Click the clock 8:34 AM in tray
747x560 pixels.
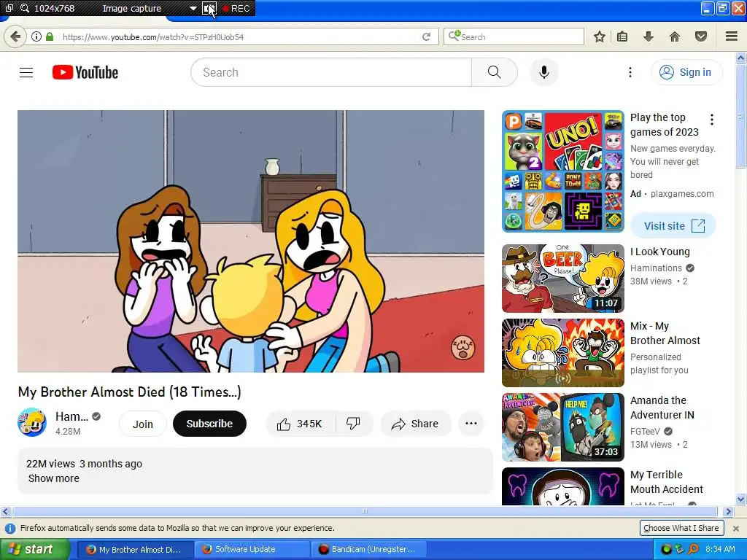[720, 549]
